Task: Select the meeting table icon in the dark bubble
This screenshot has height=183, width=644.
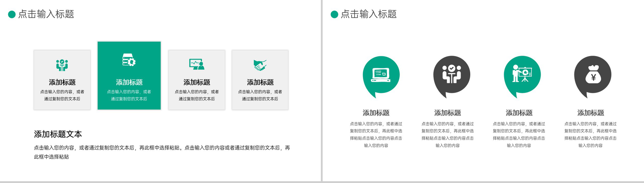Action: click(452, 74)
